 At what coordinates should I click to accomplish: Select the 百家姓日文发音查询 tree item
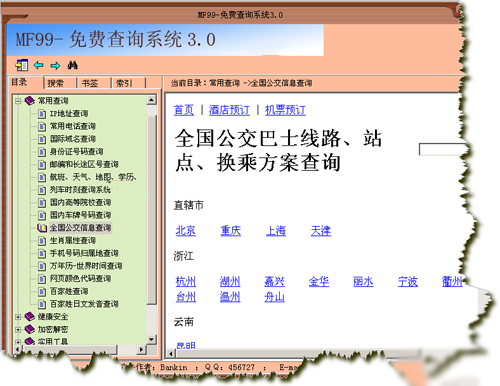point(84,304)
